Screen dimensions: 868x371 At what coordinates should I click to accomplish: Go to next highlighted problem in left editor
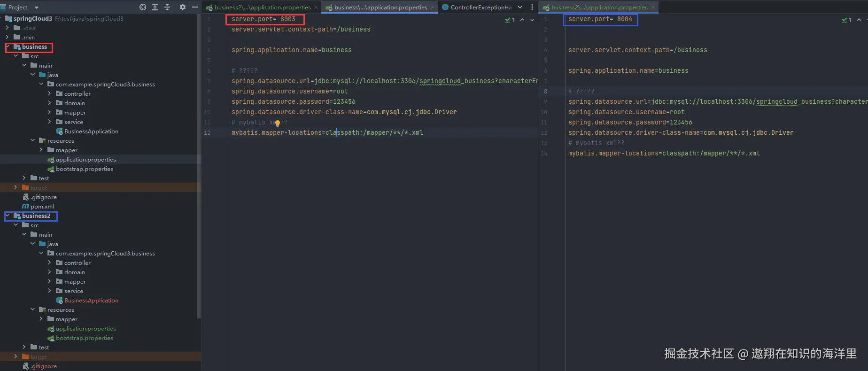[x=532, y=20]
